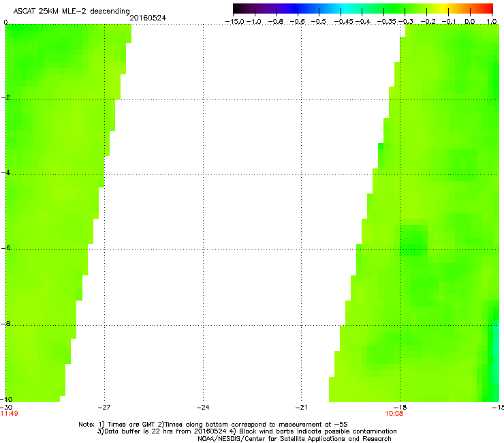
Task: Click the -21 longitude axis label
Action: [302, 408]
